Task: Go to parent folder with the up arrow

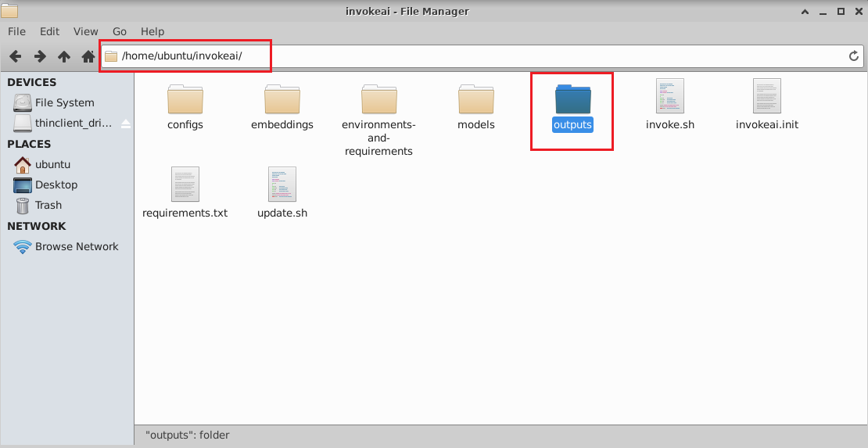Action: tap(64, 56)
